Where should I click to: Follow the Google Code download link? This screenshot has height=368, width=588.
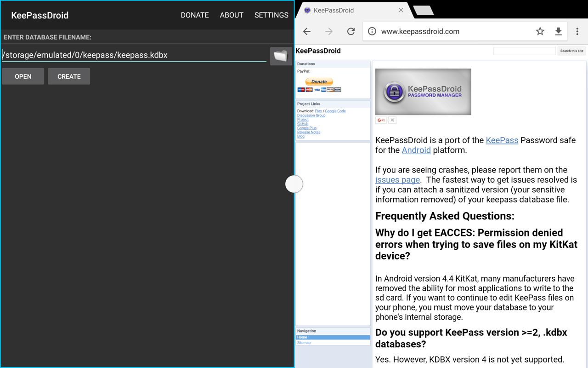click(x=335, y=111)
